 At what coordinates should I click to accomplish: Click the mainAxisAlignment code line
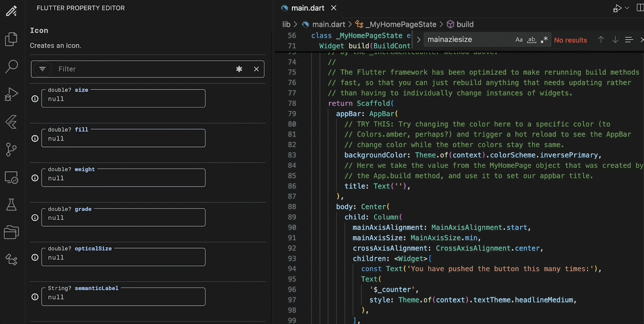(442, 228)
